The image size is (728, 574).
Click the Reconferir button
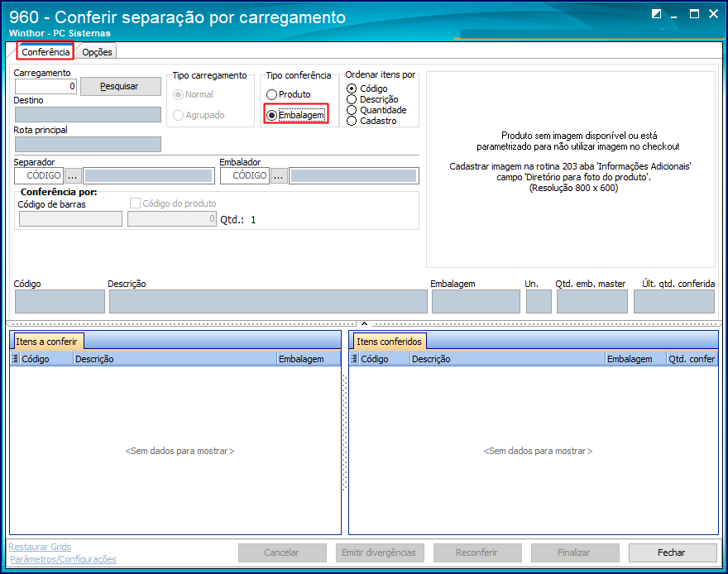(477, 552)
